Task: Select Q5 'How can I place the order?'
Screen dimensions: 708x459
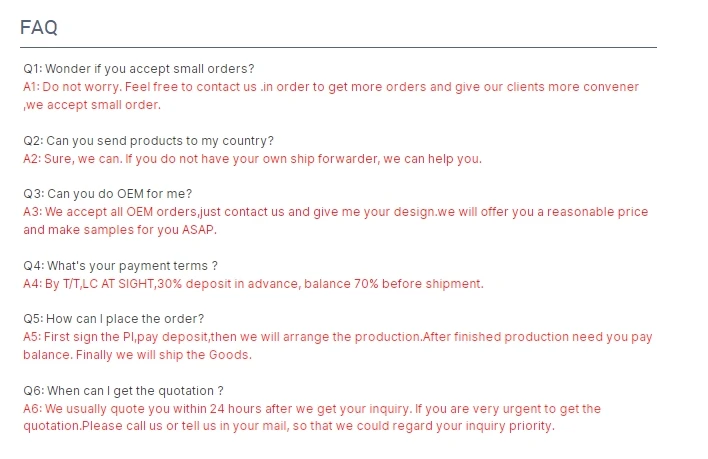Action: tap(113, 319)
